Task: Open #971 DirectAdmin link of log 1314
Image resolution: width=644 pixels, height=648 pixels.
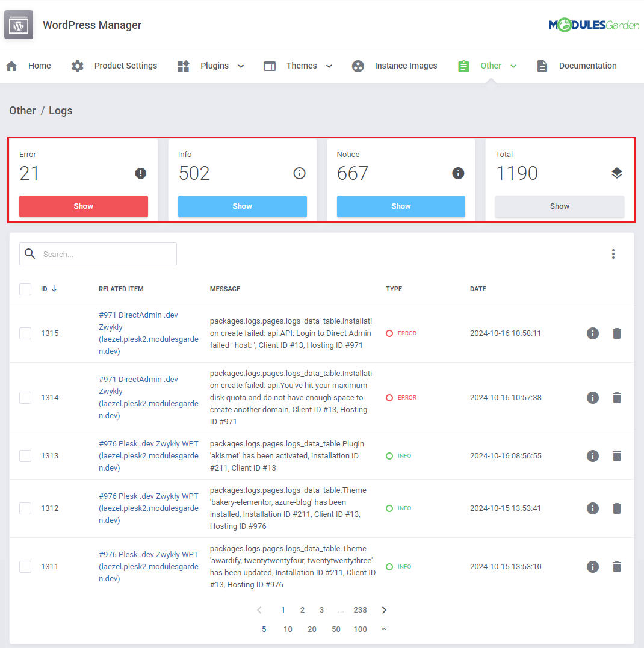Action: [x=149, y=398]
